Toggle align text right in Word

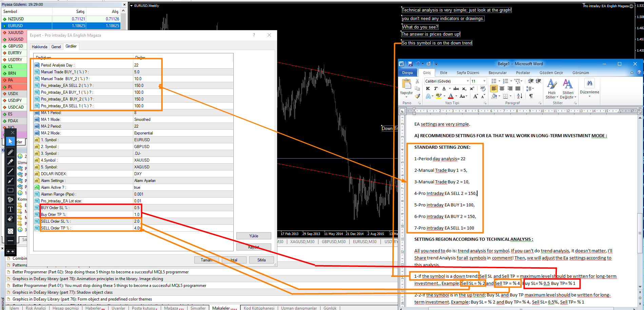[x=510, y=89]
